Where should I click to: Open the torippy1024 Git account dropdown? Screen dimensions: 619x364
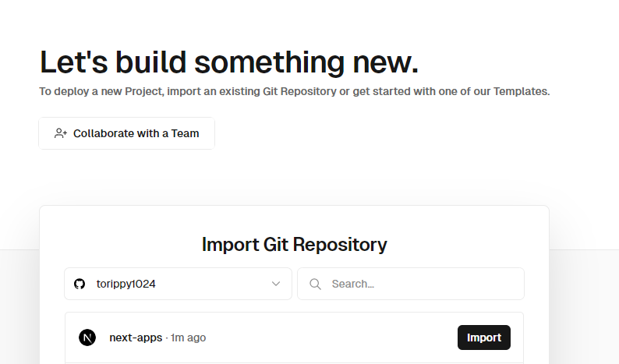pos(178,284)
